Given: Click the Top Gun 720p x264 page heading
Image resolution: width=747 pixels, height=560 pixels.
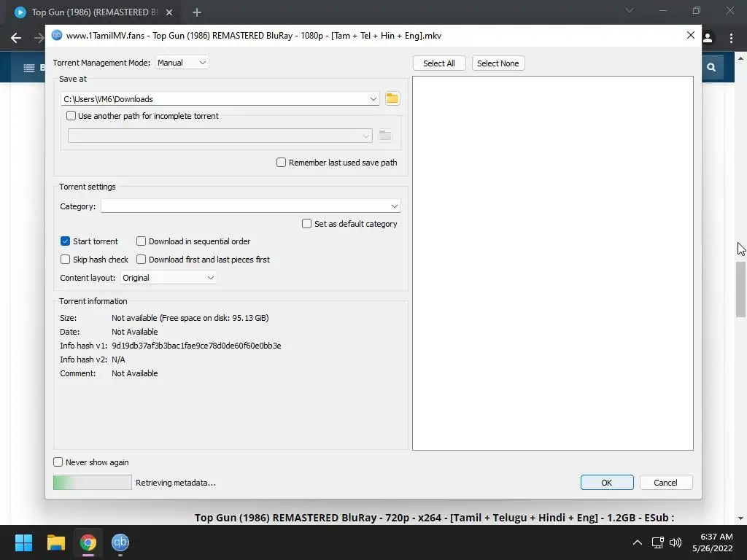Looking at the screenshot, I should (x=434, y=518).
